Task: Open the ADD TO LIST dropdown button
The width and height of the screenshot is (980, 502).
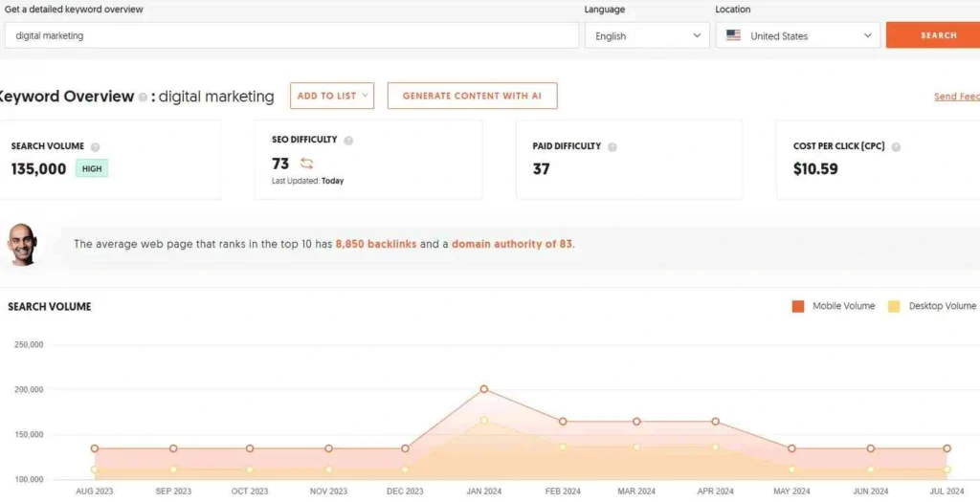Action: pyautogui.click(x=332, y=96)
